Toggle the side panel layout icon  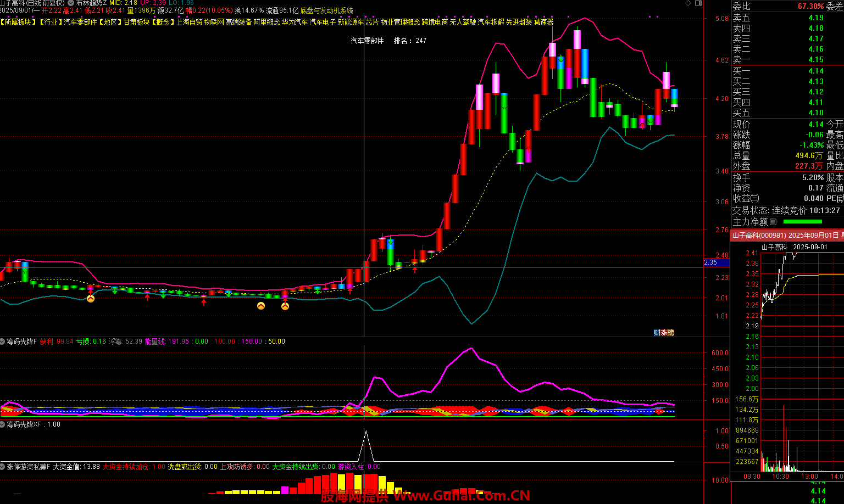pos(698,3)
